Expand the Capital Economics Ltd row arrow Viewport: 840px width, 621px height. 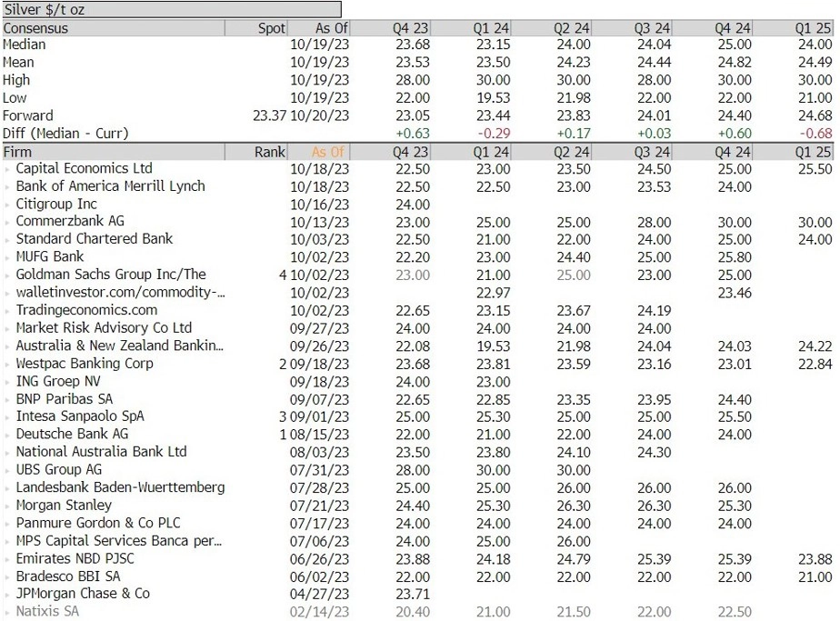click(x=8, y=169)
